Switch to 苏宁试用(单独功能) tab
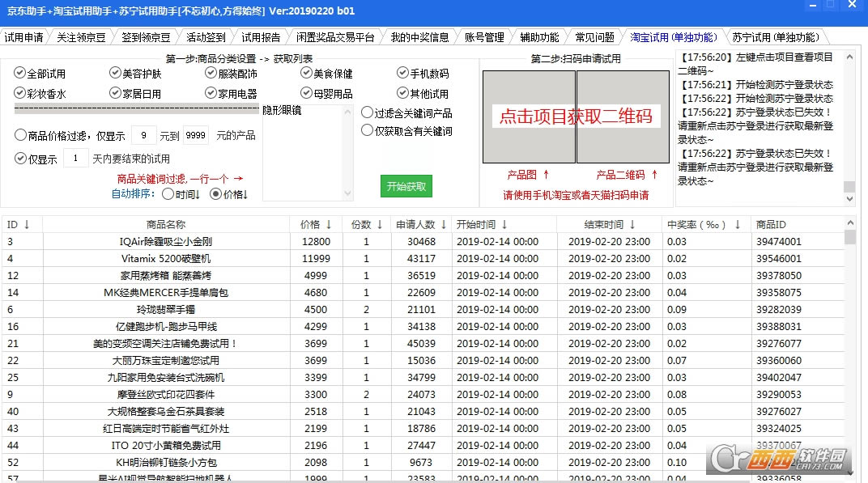868x483 pixels. pyautogui.click(x=775, y=37)
